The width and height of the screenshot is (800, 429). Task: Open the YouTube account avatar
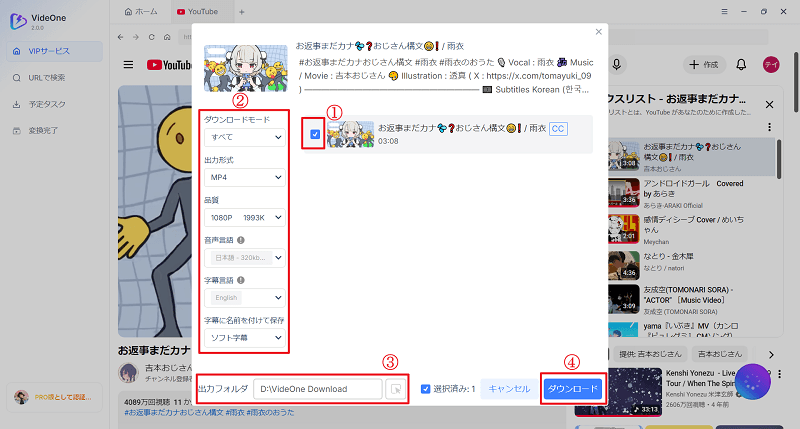pos(771,64)
